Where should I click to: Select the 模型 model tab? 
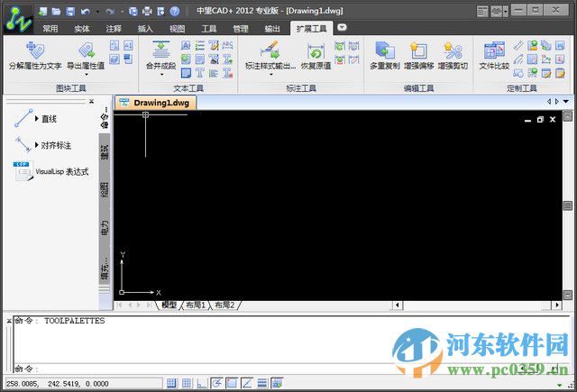169,305
